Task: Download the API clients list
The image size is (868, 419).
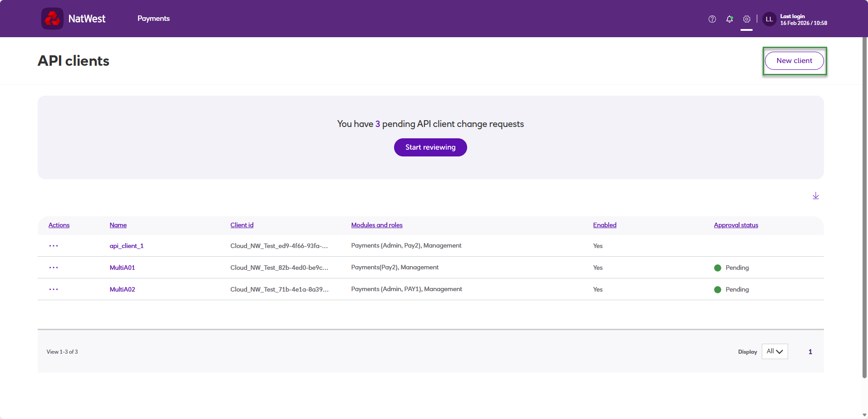Action: [x=816, y=195]
